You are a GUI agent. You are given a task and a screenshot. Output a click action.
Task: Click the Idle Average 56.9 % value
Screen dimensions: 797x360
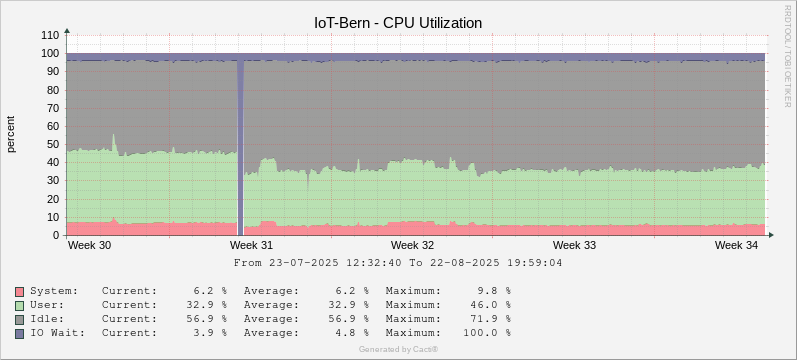click(x=347, y=319)
